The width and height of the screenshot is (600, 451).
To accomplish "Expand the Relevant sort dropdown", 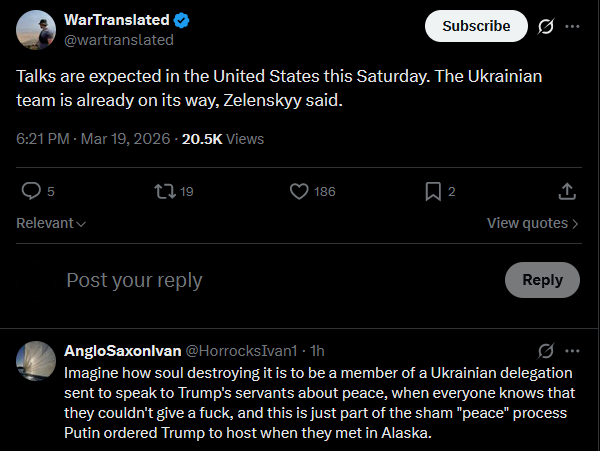I will [x=51, y=223].
